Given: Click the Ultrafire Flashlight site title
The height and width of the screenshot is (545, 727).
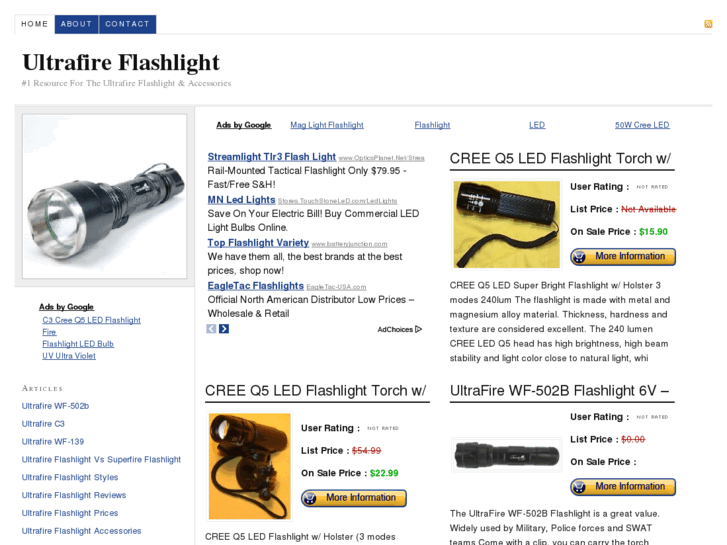Looking at the screenshot, I should 121,63.
